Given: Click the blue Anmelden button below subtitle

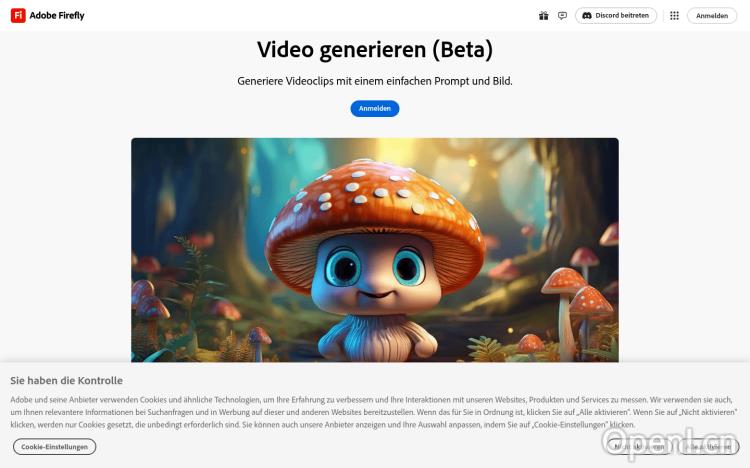Looking at the screenshot, I should pyautogui.click(x=375, y=109).
